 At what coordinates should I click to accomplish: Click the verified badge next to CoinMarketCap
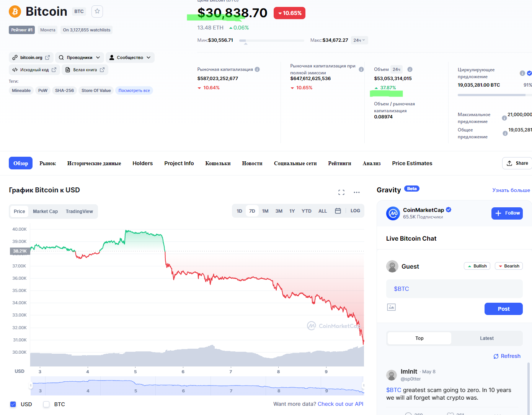449,210
